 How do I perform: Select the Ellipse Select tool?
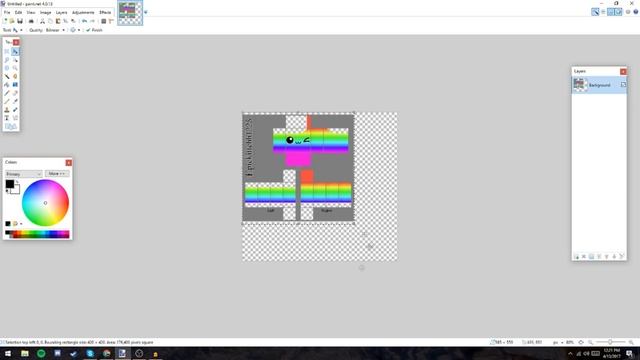[7, 68]
